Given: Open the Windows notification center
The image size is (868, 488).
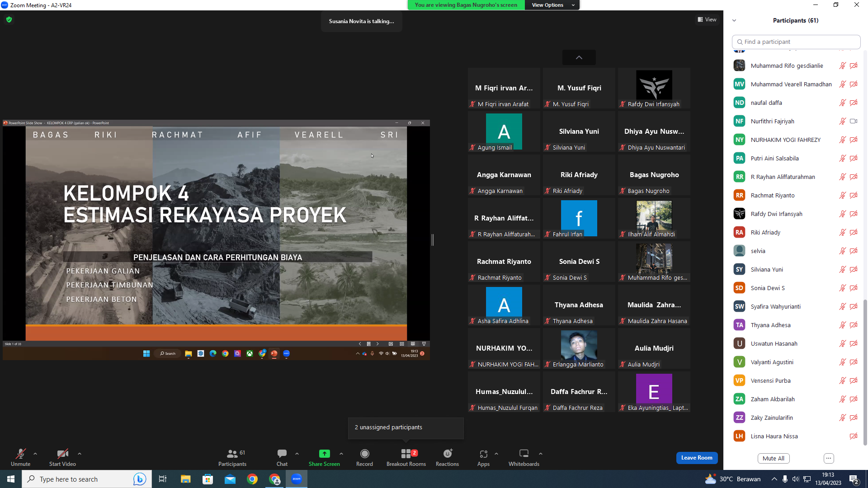Looking at the screenshot, I should pos(854,479).
